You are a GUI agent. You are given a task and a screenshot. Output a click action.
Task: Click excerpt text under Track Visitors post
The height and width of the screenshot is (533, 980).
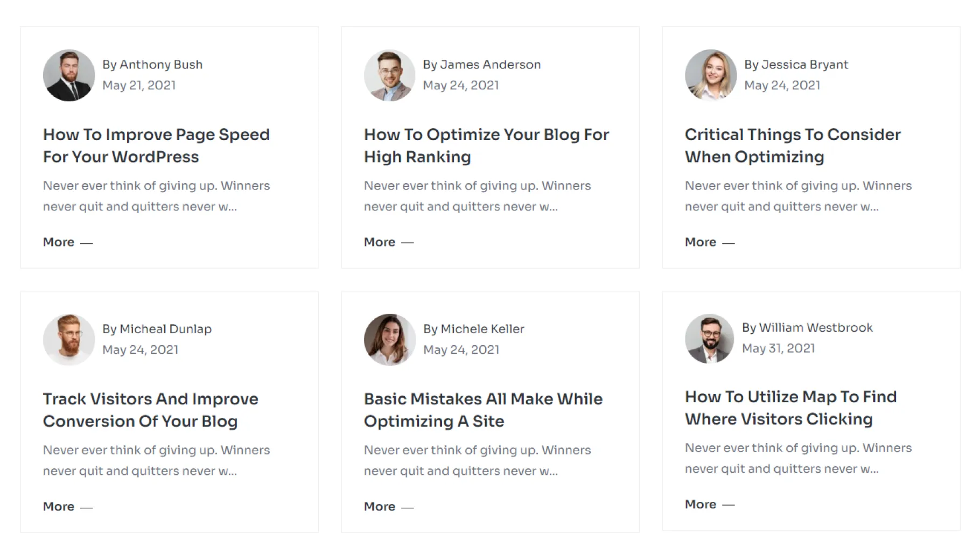pyautogui.click(x=156, y=460)
